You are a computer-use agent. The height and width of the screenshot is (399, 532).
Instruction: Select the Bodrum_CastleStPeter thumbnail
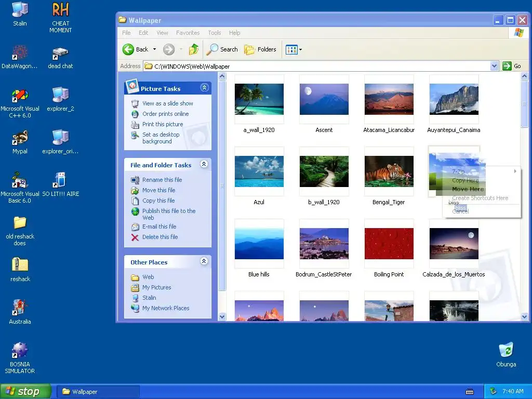tap(324, 244)
